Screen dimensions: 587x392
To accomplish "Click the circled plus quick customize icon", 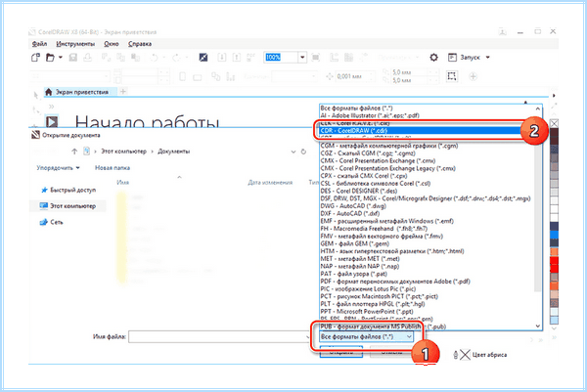I will point(474,76).
